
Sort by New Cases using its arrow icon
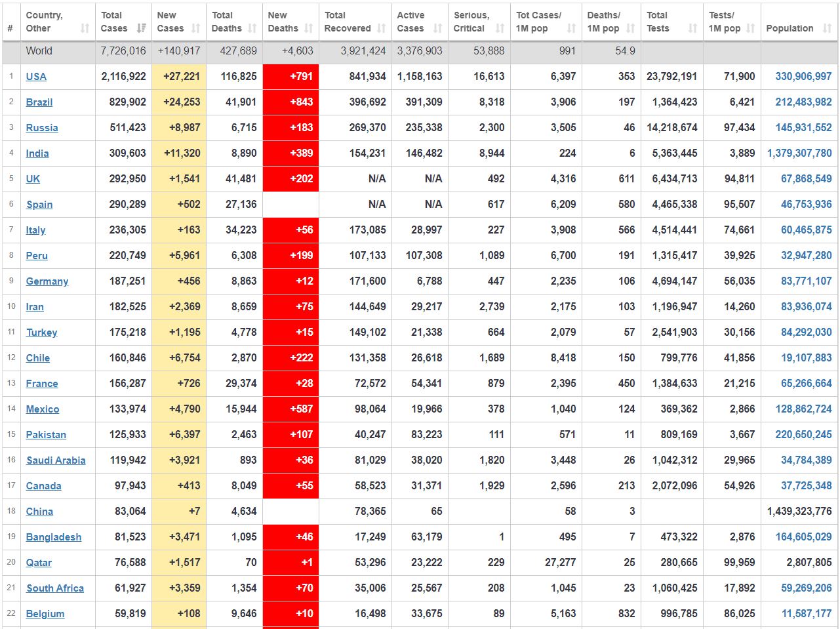196,28
